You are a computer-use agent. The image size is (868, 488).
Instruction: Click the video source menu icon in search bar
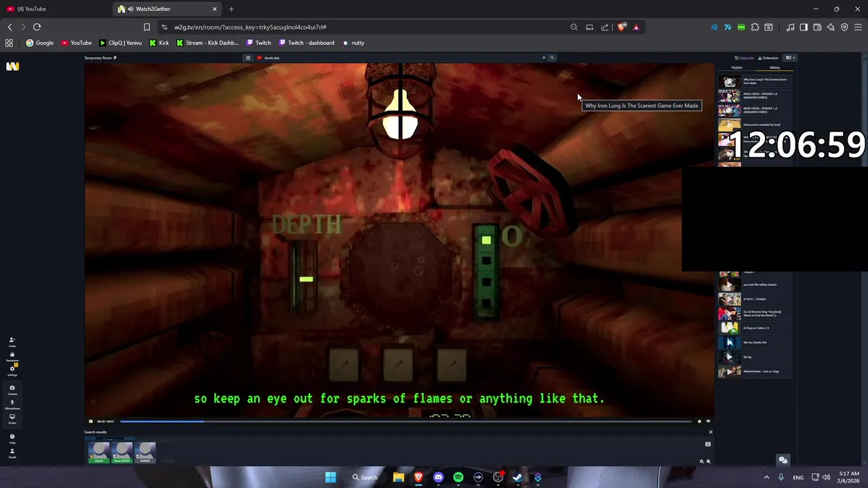click(x=248, y=58)
